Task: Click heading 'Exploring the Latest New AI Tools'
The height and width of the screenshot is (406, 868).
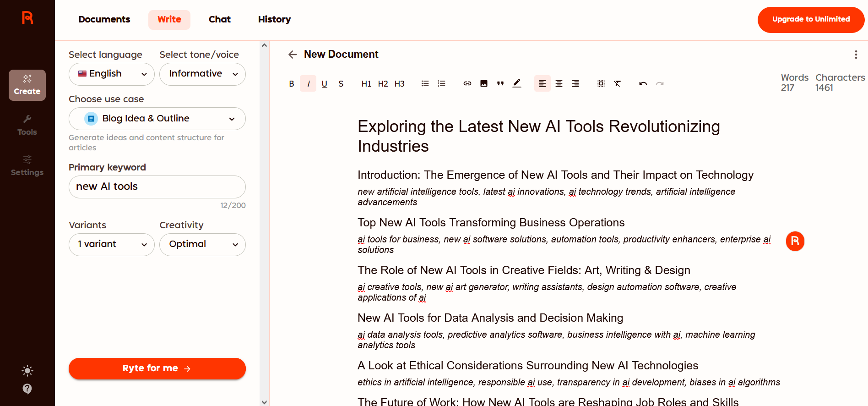Action: click(x=539, y=136)
